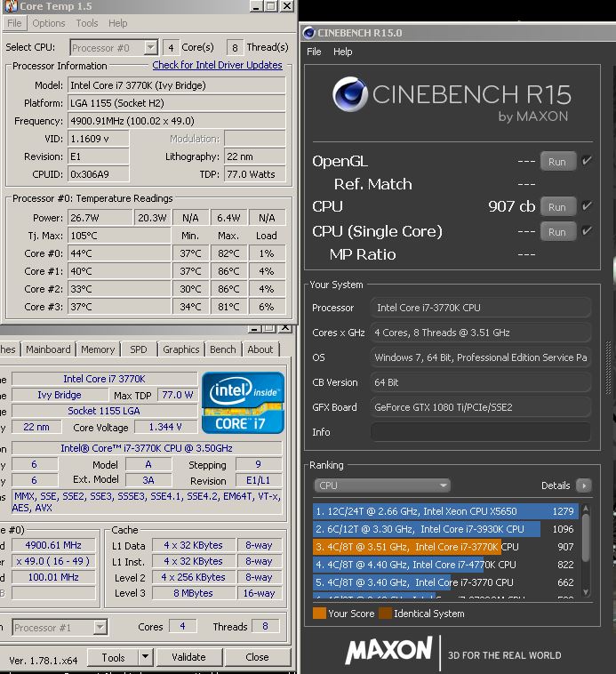Open the Tools menu in Core Temp
616x674 pixels.
(87, 23)
